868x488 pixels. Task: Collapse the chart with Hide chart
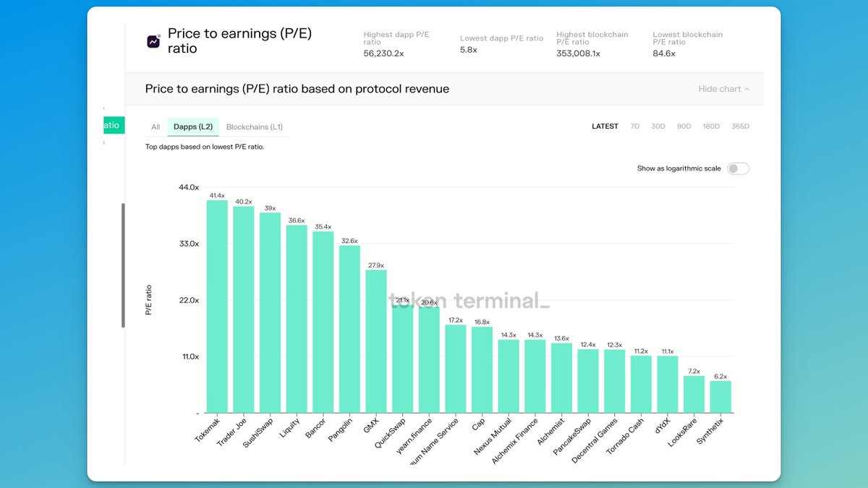(723, 89)
